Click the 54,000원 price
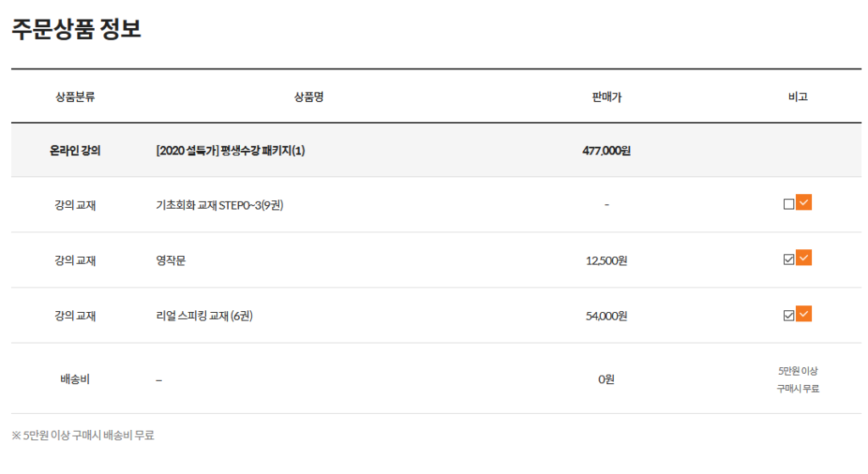868x474 pixels. point(606,316)
